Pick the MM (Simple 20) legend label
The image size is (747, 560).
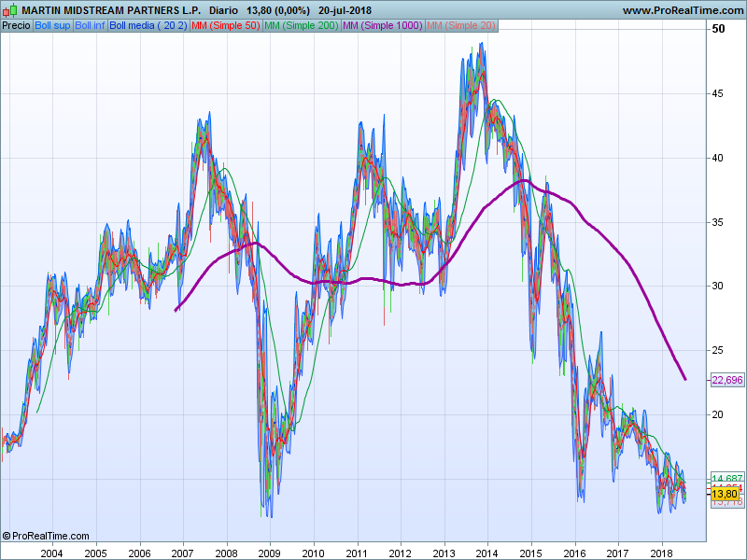(461, 26)
